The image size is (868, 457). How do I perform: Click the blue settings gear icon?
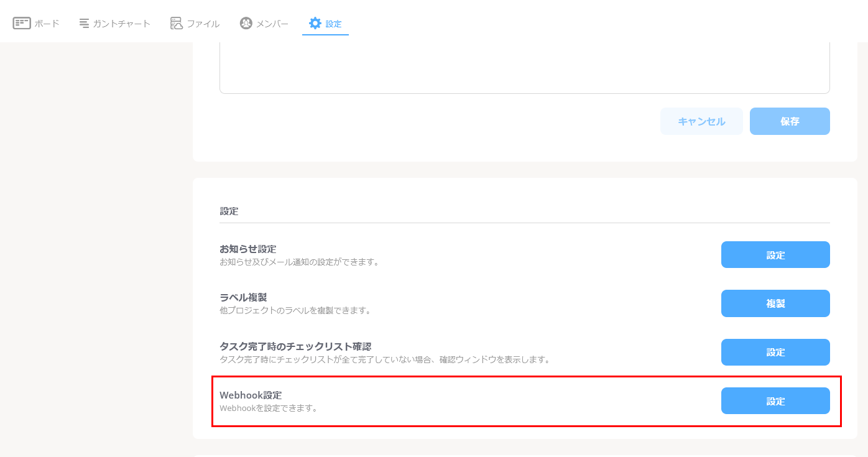coord(315,24)
